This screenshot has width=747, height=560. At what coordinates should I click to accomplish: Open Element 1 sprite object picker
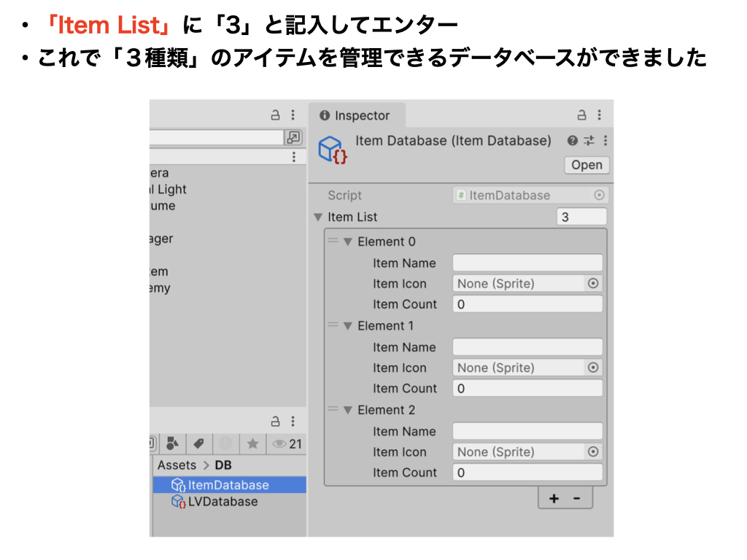coord(593,367)
